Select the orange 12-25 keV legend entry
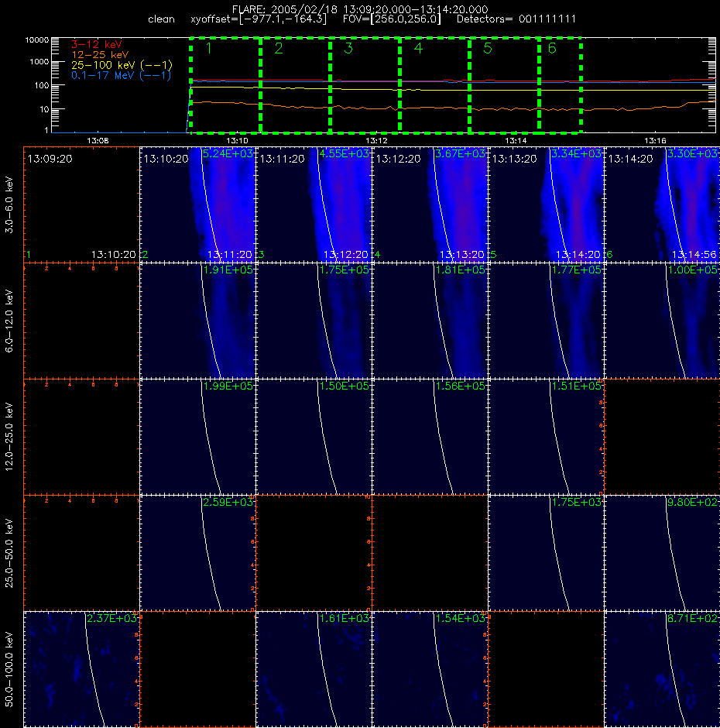720x728 pixels. (x=100, y=55)
